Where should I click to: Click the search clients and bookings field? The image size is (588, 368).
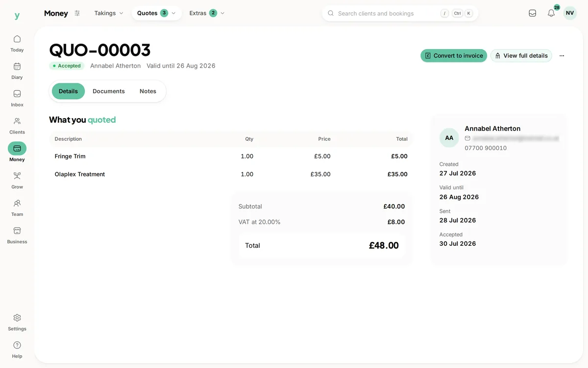(x=400, y=13)
